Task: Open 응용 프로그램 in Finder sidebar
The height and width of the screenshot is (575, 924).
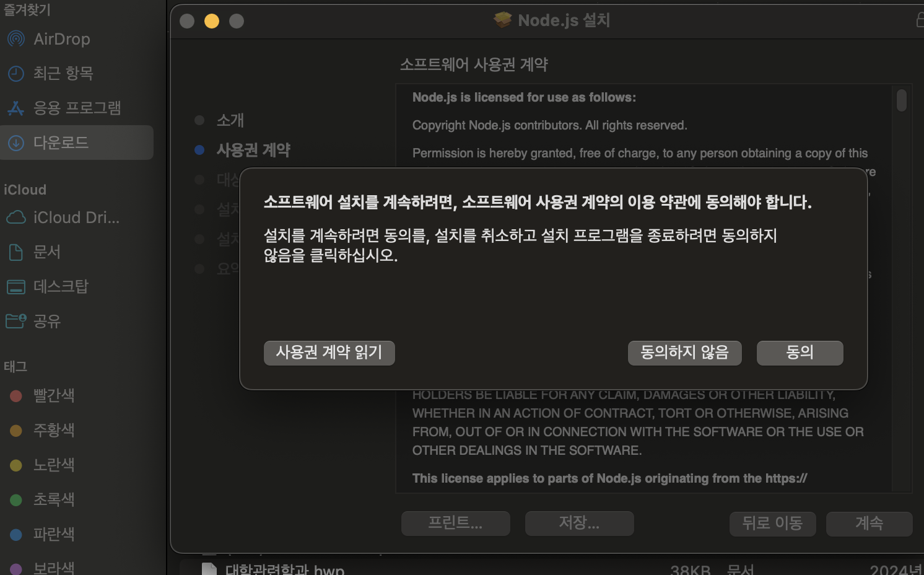Action: tap(77, 108)
